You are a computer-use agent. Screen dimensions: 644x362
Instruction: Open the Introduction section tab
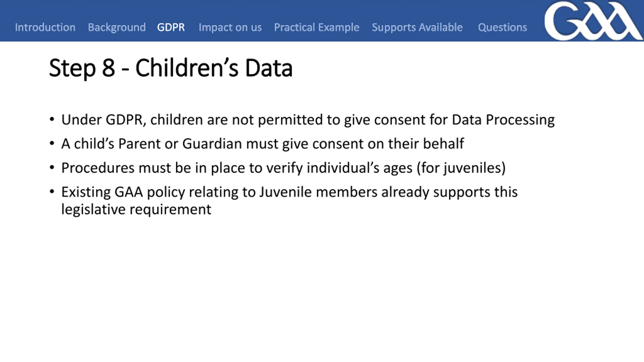(45, 27)
